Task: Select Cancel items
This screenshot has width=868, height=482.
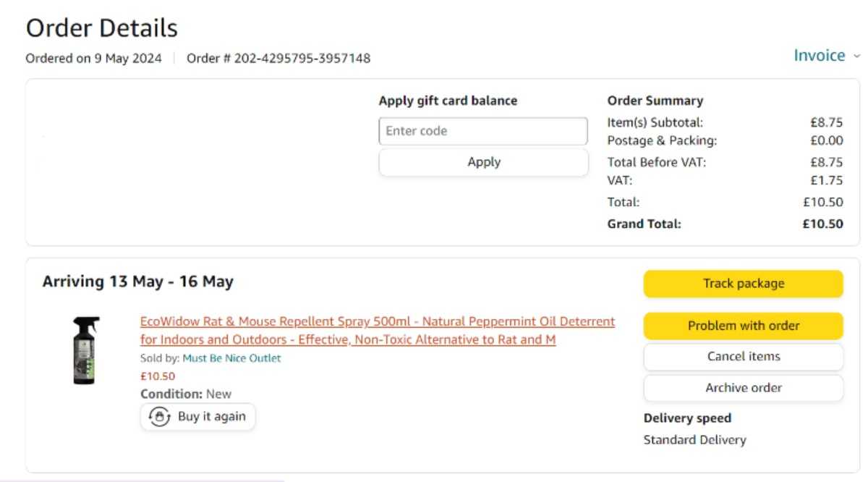Action: tap(744, 356)
